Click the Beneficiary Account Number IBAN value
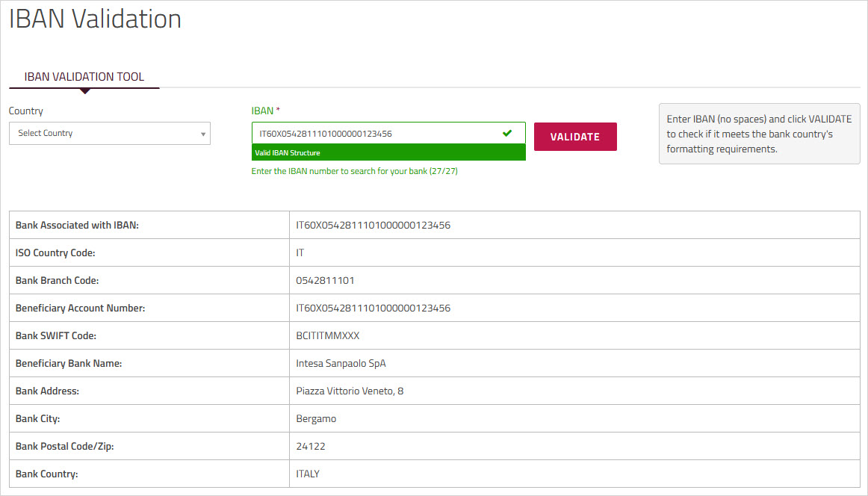Viewport: 868px width, 496px height. click(x=373, y=309)
